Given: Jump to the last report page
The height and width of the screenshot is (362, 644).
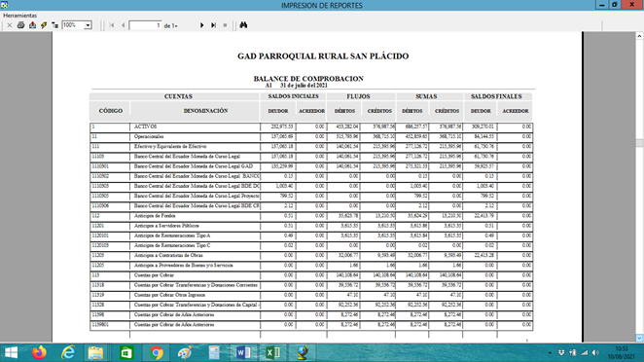Looking at the screenshot, I should point(214,25).
